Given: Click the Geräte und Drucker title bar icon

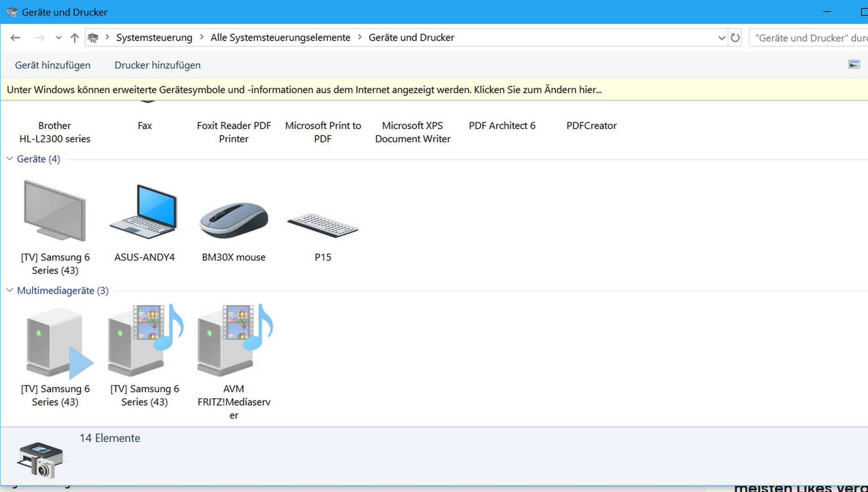Looking at the screenshot, I should coord(12,12).
